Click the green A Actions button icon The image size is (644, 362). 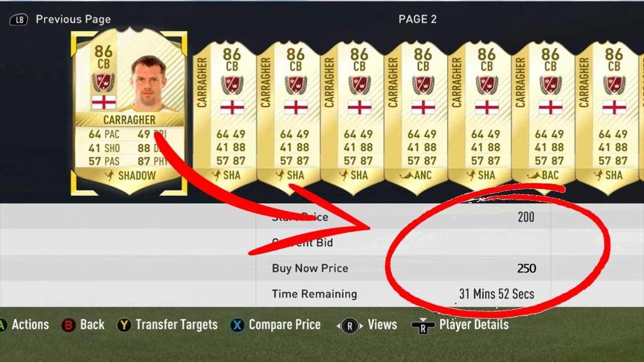point(2,325)
